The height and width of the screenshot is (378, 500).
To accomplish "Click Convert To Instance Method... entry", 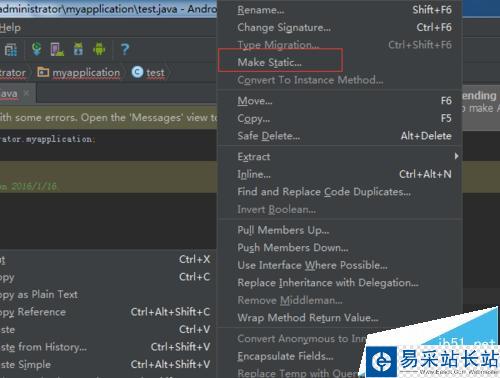I will coord(339,80).
